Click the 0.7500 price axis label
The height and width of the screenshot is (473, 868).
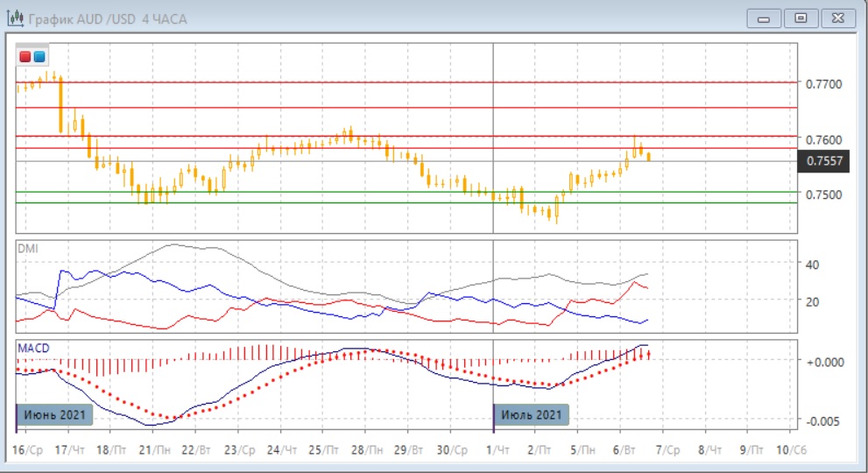coord(822,194)
